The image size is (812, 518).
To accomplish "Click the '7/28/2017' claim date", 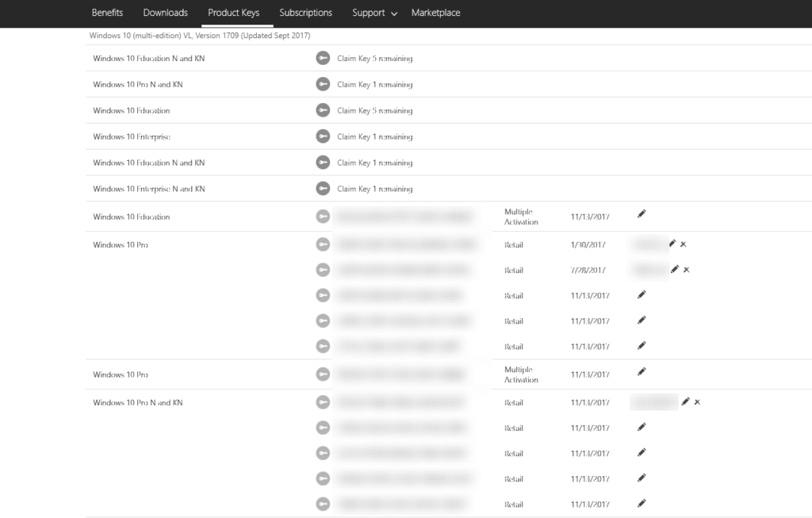I will pos(588,270).
